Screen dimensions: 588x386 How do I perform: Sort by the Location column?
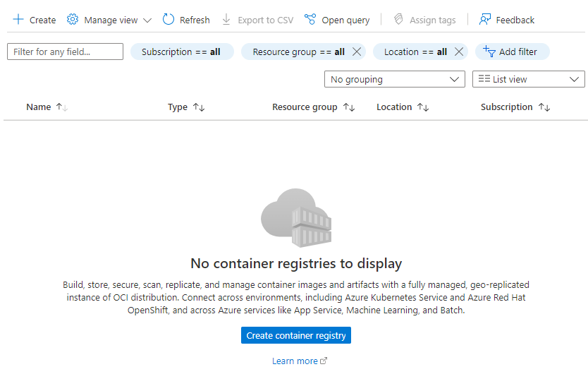[x=394, y=107]
